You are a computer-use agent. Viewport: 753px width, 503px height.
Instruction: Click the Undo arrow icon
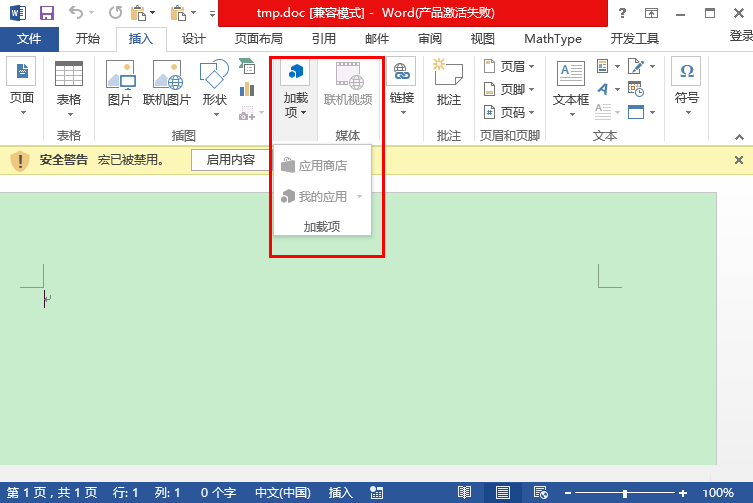click(x=76, y=12)
